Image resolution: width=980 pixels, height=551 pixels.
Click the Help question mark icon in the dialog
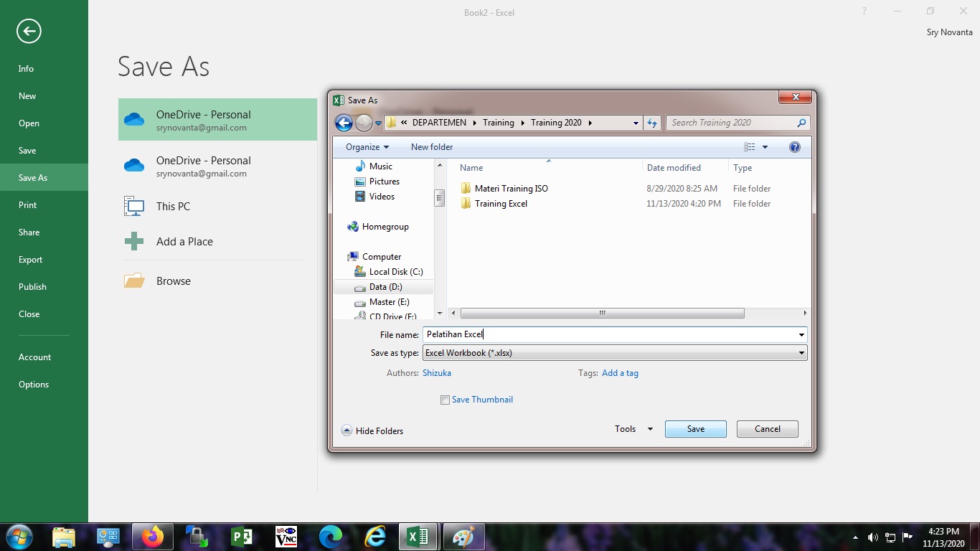[x=794, y=146]
